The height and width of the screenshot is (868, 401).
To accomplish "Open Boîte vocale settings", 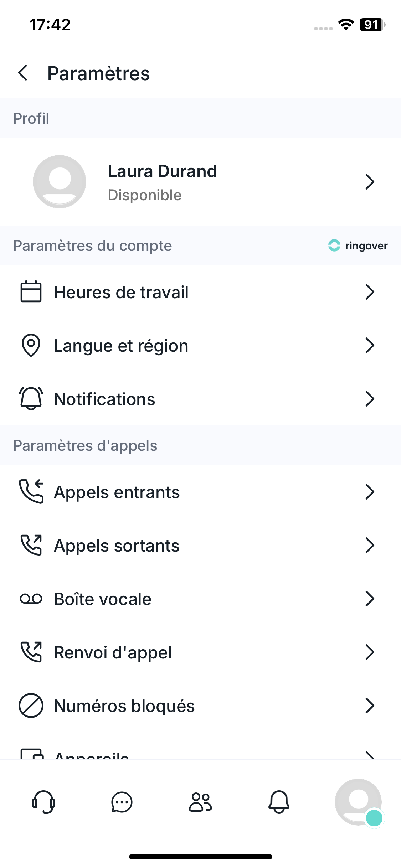I will [x=103, y=599].
